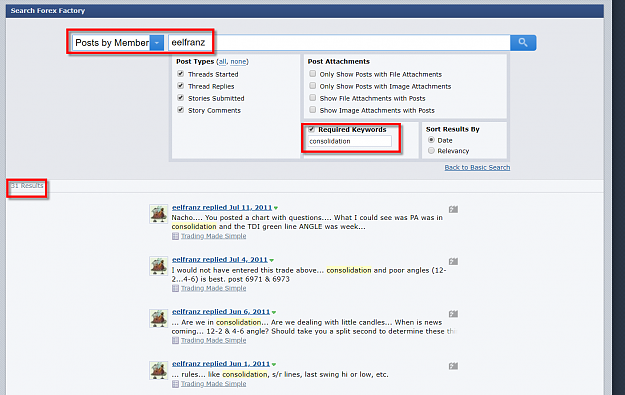Click the 'Post Attachments' heading

point(338,61)
